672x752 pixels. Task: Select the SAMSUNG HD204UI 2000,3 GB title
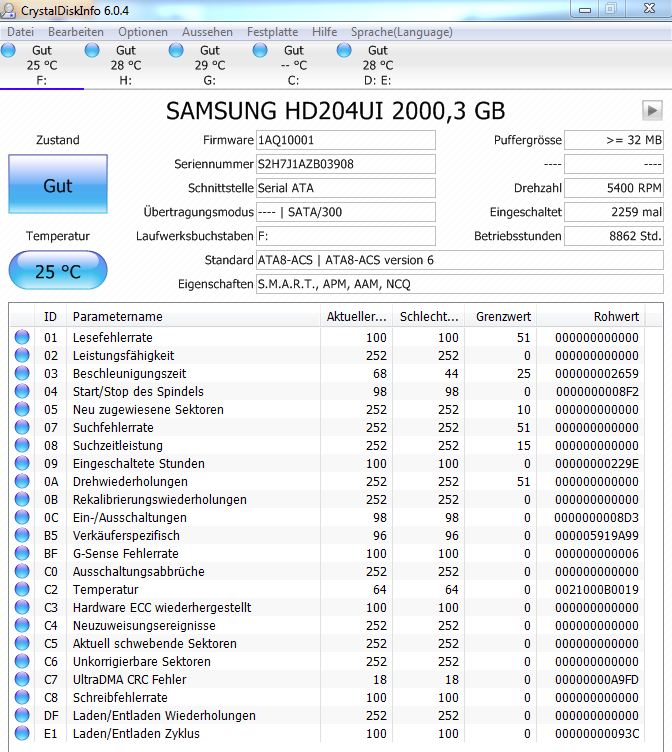[336, 111]
